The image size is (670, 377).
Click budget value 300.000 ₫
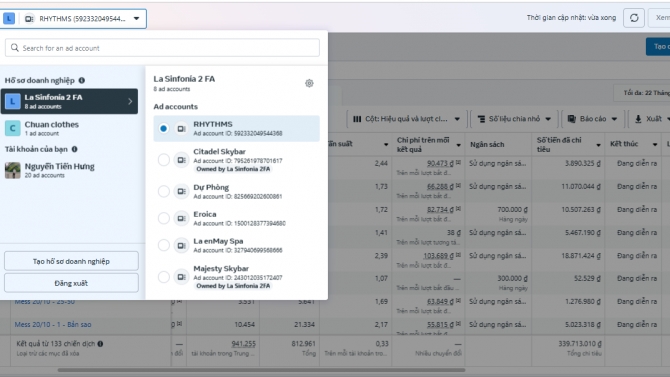512,278
